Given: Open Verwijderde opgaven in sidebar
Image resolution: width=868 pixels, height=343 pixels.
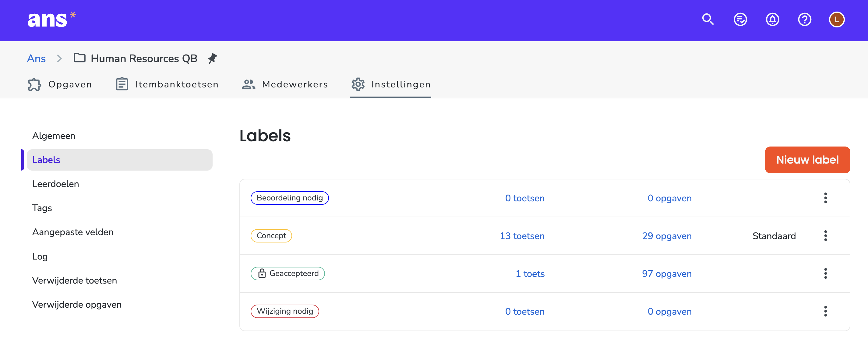Looking at the screenshot, I should 120,304.
